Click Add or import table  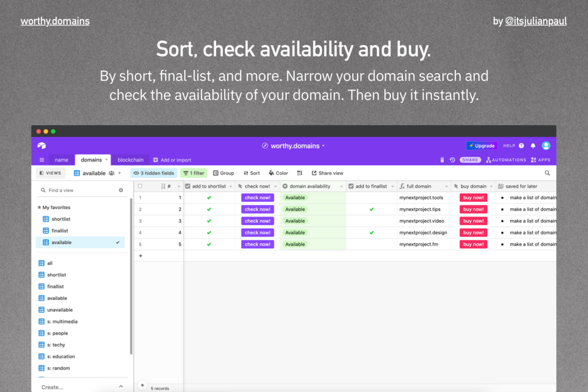(172, 160)
